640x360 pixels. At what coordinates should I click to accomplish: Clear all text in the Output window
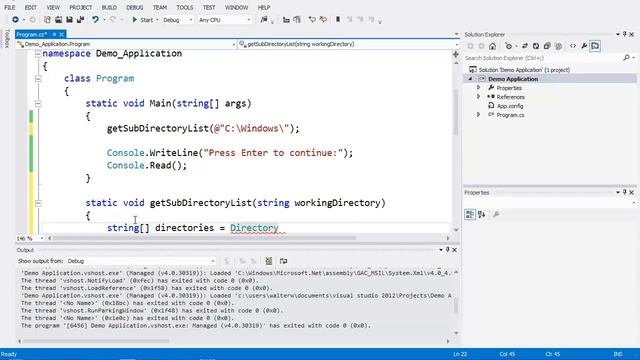click(x=269, y=261)
